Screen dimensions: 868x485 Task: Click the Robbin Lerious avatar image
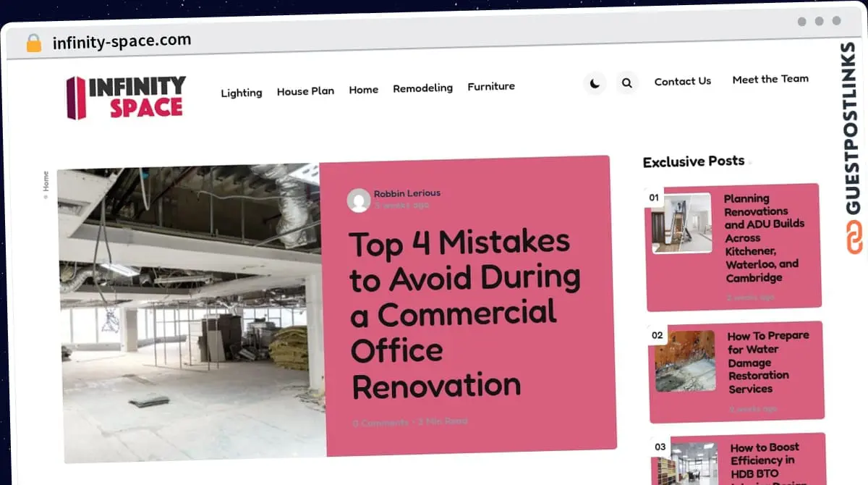coord(359,201)
